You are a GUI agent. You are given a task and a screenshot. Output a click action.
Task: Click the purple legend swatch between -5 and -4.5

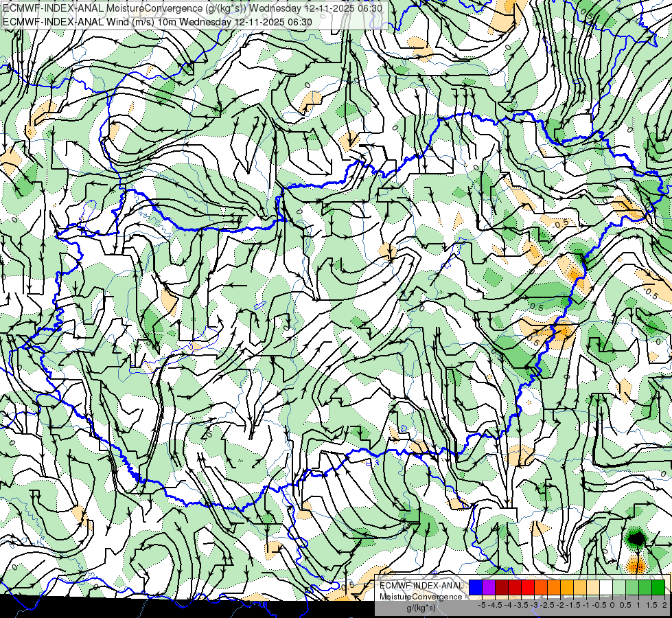[x=489, y=588]
